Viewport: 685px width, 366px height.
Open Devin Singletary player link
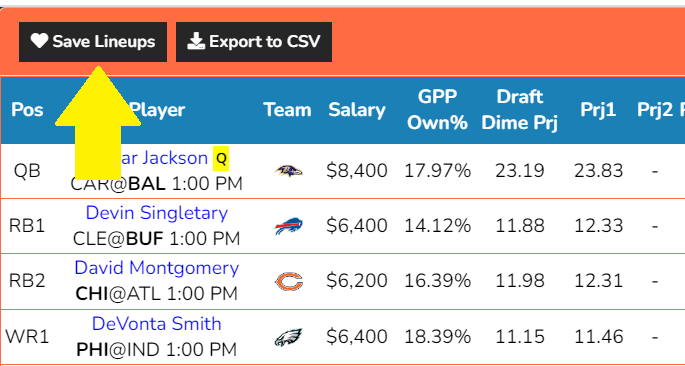click(x=157, y=213)
